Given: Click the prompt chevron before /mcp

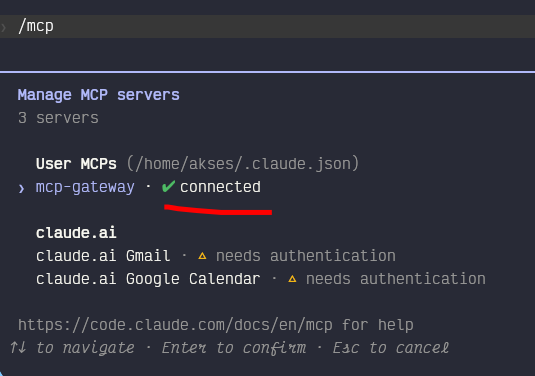Looking at the screenshot, I should (4, 27).
